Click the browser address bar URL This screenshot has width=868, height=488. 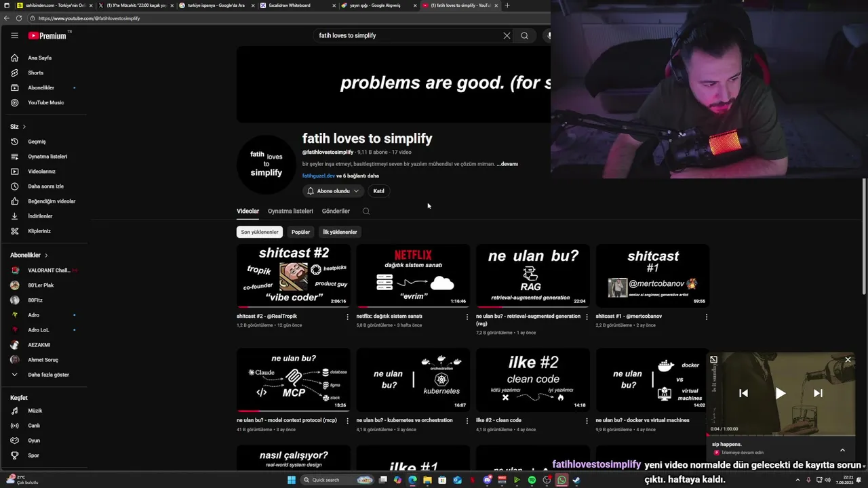89,18
